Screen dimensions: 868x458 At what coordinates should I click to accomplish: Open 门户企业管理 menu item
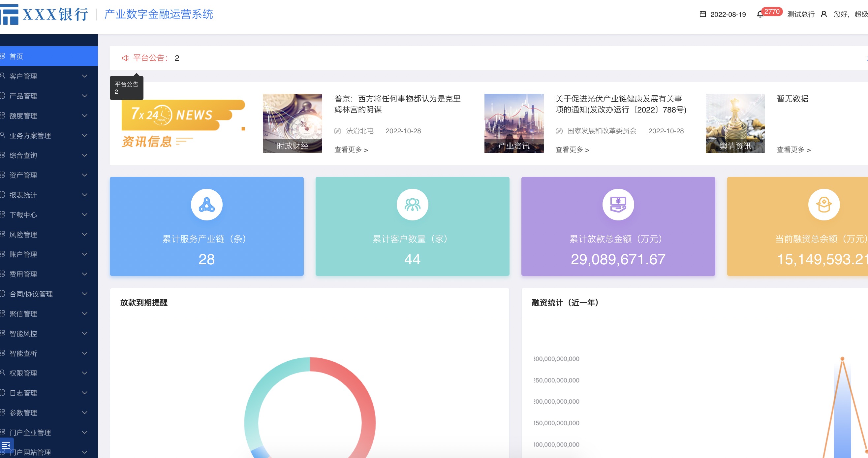49,432
